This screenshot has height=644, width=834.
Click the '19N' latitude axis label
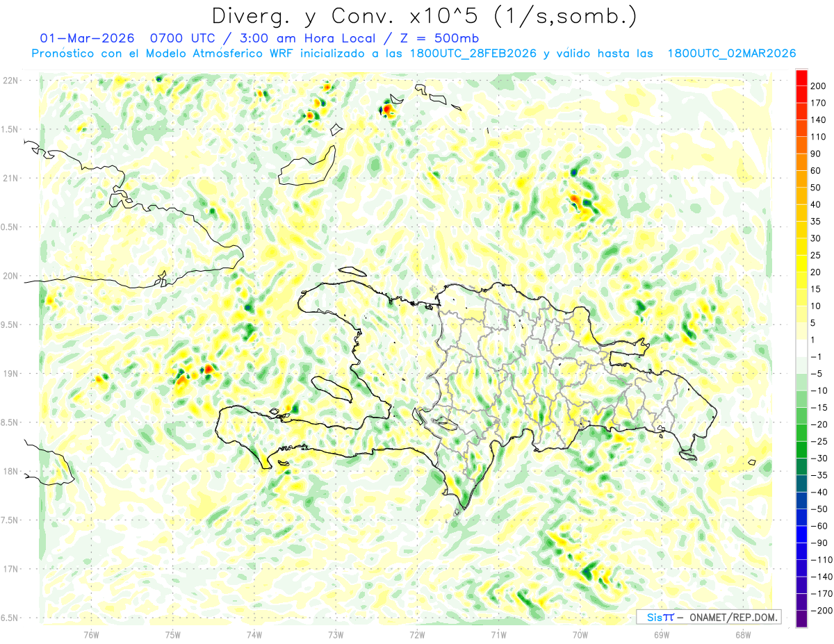[10, 373]
